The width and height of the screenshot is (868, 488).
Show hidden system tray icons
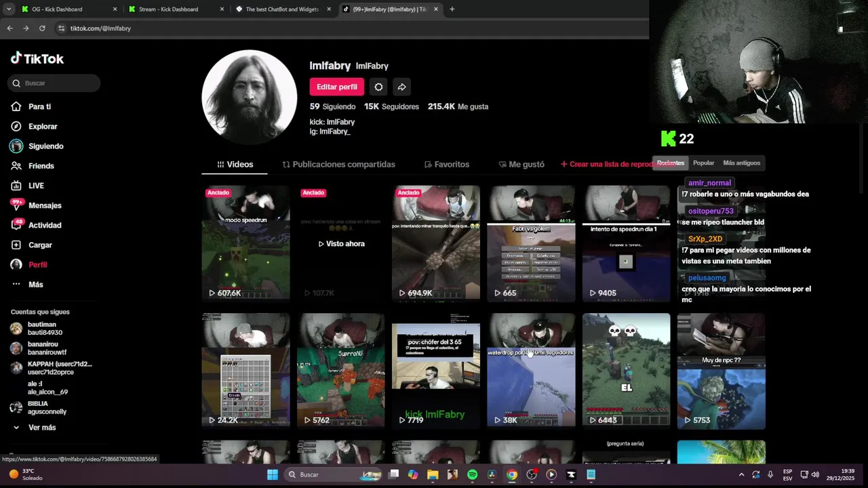tap(741, 474)
